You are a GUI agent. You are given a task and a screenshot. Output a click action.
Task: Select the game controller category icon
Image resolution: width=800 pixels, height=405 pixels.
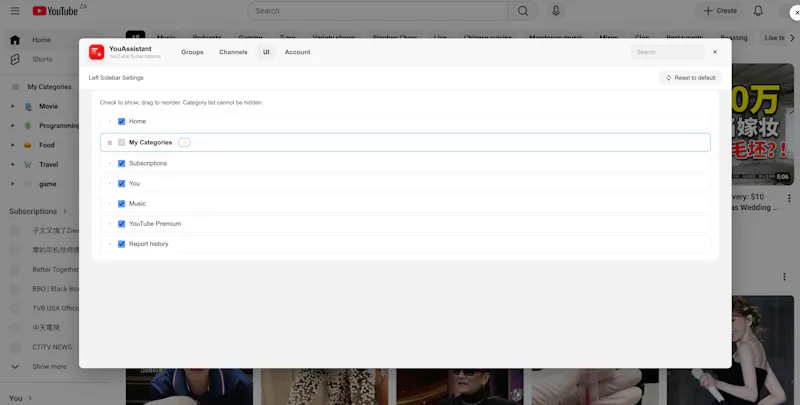tap(28, 184)
